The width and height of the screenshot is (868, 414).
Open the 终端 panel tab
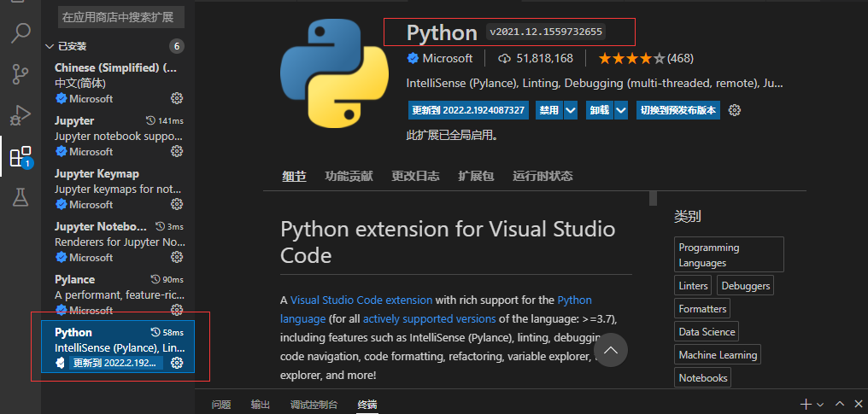(x=367, y=405)
